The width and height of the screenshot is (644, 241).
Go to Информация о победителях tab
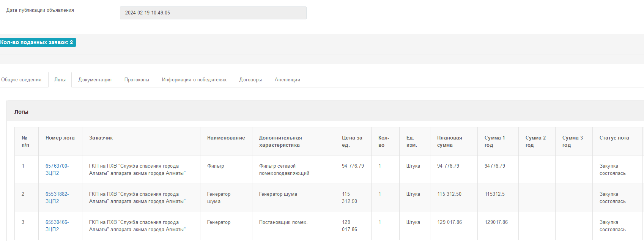click(194, 80)
